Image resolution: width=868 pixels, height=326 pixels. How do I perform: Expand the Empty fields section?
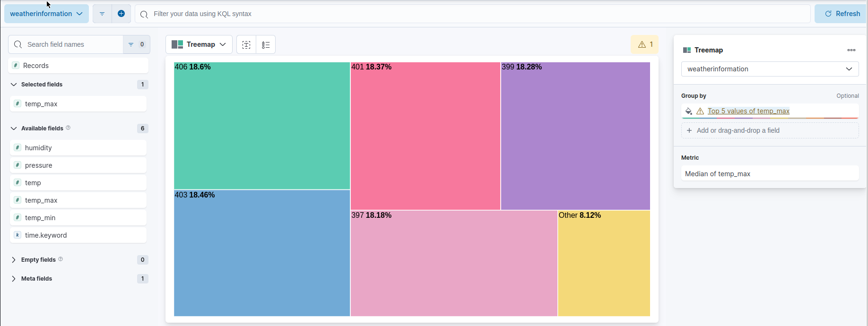point(38,259)
